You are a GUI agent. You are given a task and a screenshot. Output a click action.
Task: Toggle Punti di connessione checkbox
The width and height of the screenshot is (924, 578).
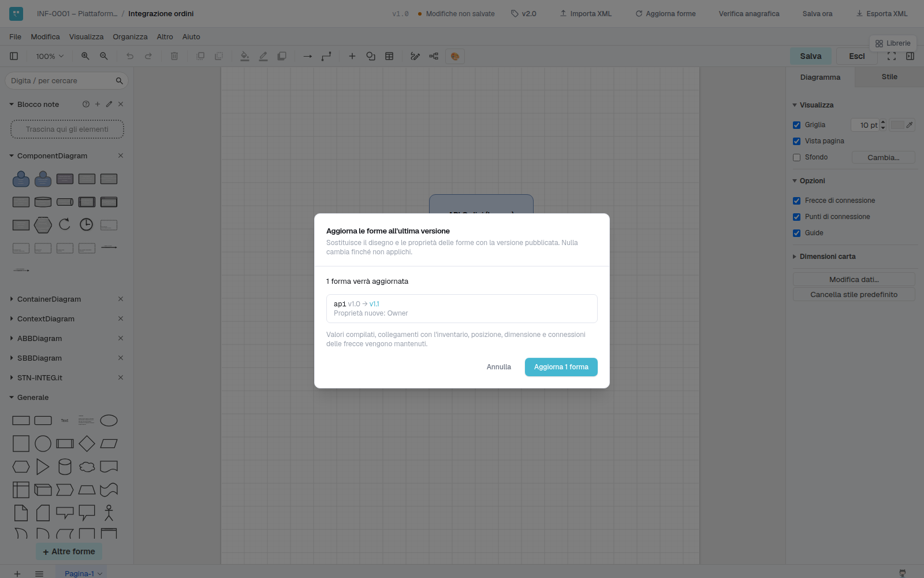coord(796,217)
